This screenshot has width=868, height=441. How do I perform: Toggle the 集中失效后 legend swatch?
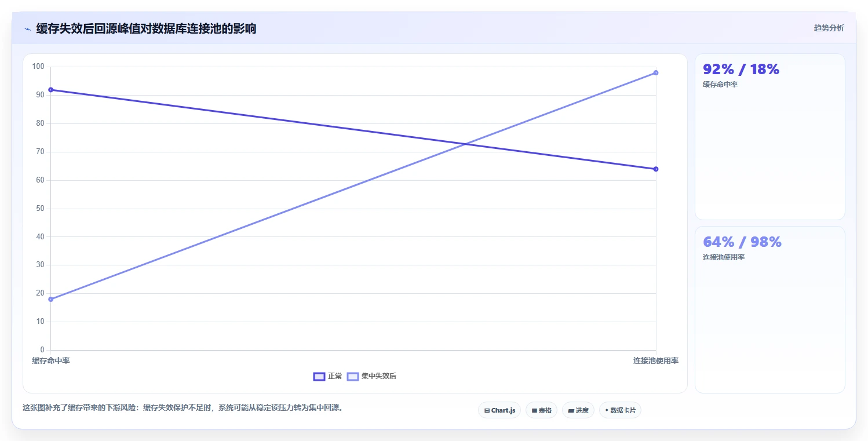[x=353, y=377]
